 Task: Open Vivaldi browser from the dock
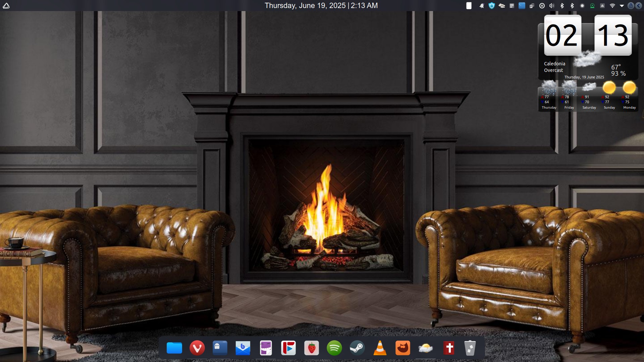pyautogui.click(x=197, y=348)
